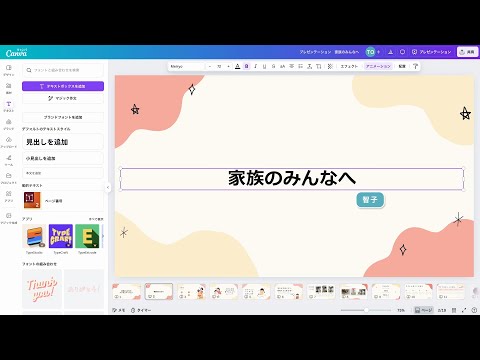This screenshot has height=360, width=480.
Task: Toggle bulleted list
Action: [x=300, y=66]
